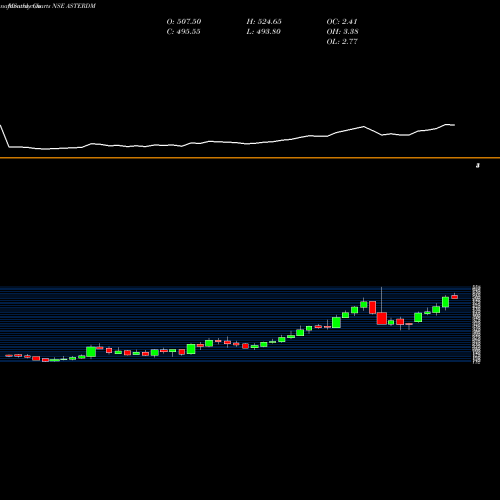Image resolution: width=500 pixels, height=500 pixels.
Task: Click the '3' label below the orange line
Action: coord(478,165)
